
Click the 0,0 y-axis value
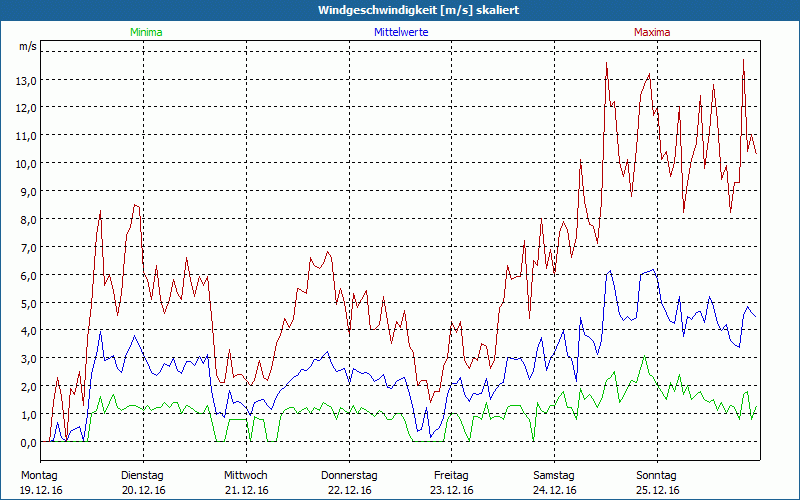(x=28, y=443)
